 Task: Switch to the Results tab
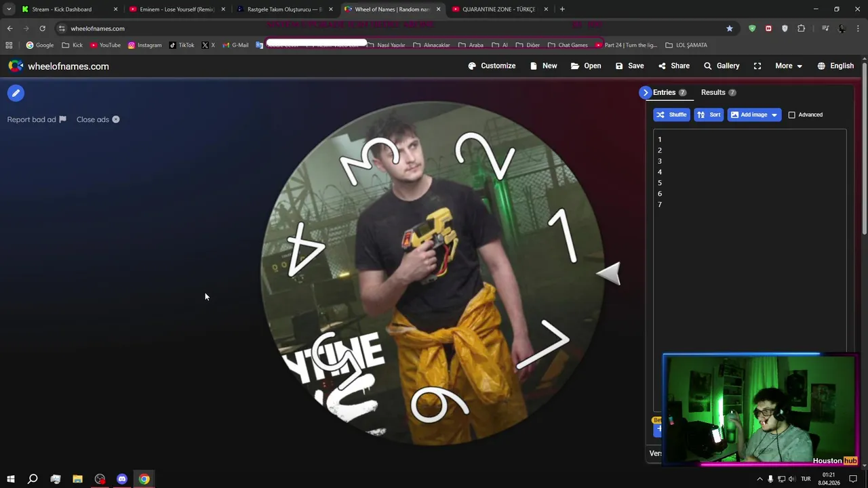pos(718,92)
